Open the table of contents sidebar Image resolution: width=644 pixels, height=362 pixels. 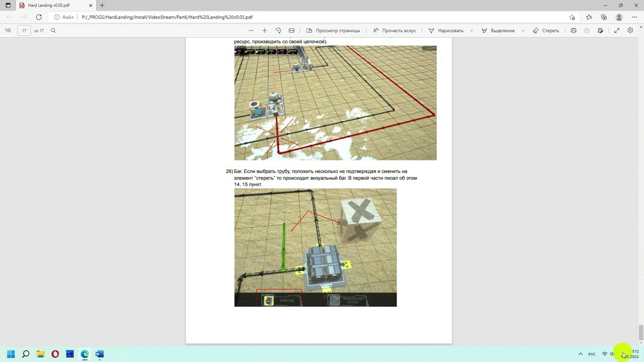coord(8,31)
